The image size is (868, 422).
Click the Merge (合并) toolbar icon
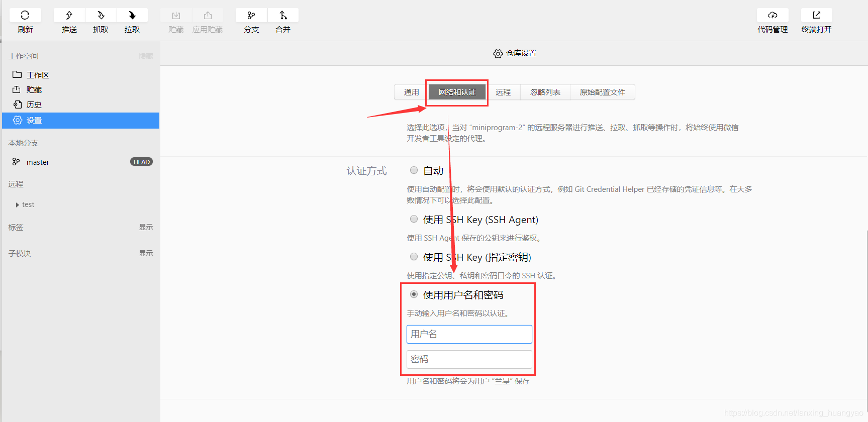[283, 16]
